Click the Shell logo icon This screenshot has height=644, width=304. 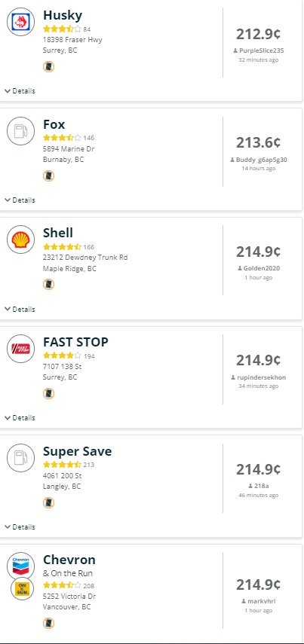(20, 240)
